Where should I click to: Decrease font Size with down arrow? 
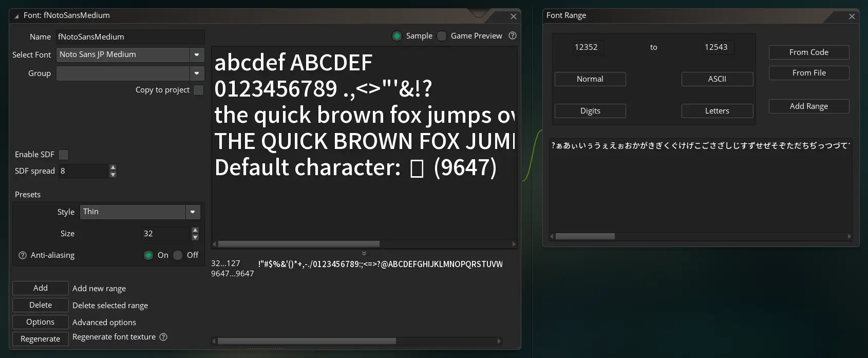(195, 237)
